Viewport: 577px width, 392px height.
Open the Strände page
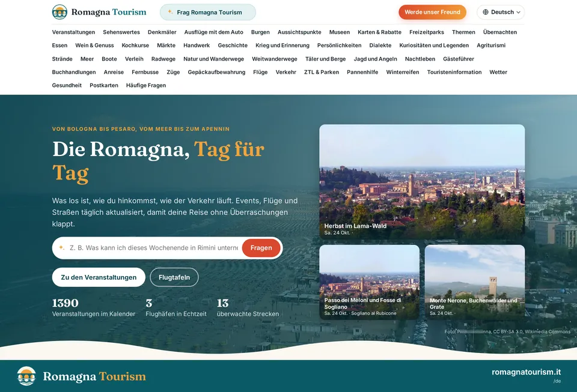click(62, 59)
